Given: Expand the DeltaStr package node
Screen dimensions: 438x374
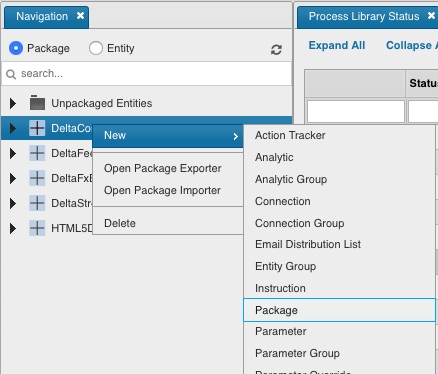Looking at the screenshot, I should 13,203.
